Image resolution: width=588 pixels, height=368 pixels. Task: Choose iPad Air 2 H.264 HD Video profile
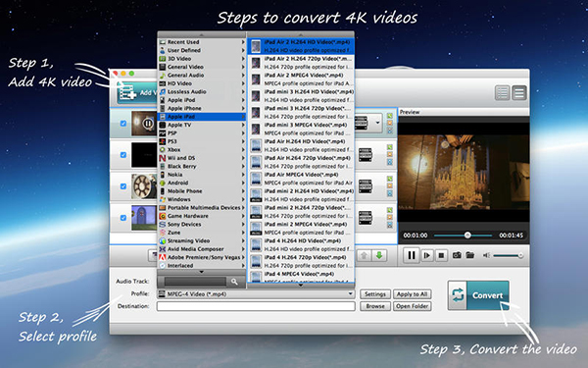301,46
